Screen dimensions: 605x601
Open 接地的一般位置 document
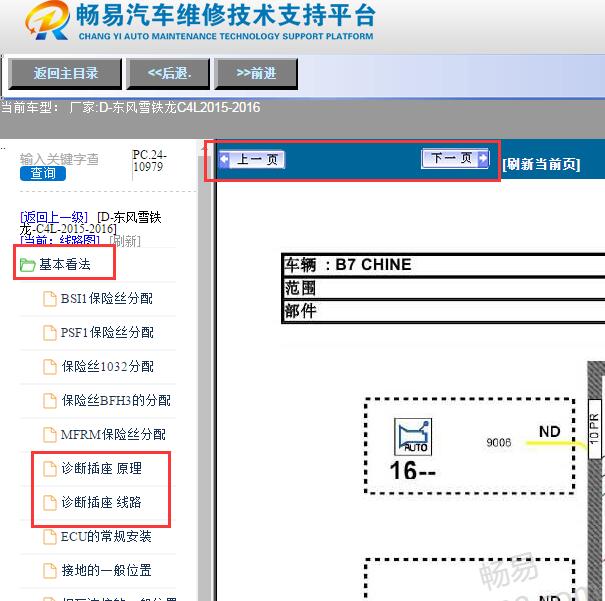(x=106, y=570)
